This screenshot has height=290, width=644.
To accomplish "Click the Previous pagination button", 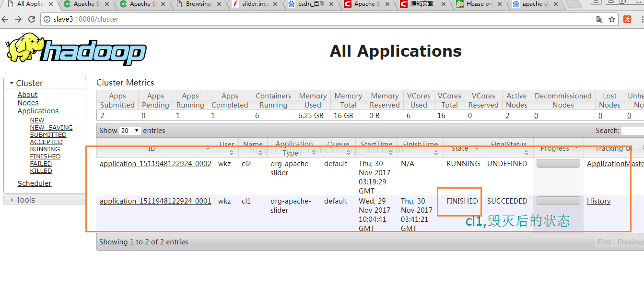I will point(630,242).
